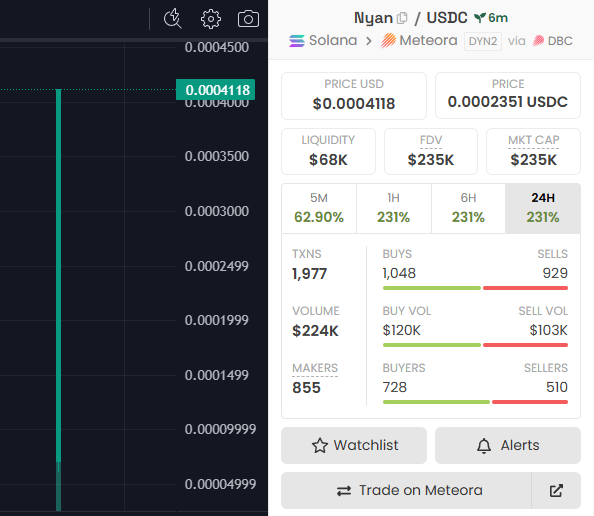
Task: Click the 0.0002351 USDC price box
Action: click(508, 95)
